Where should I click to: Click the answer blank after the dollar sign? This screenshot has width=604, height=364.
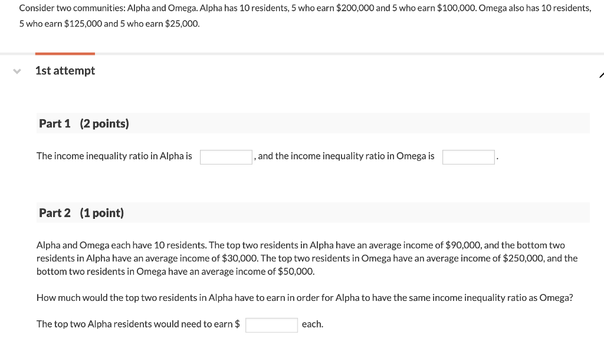tap(271, 324)
